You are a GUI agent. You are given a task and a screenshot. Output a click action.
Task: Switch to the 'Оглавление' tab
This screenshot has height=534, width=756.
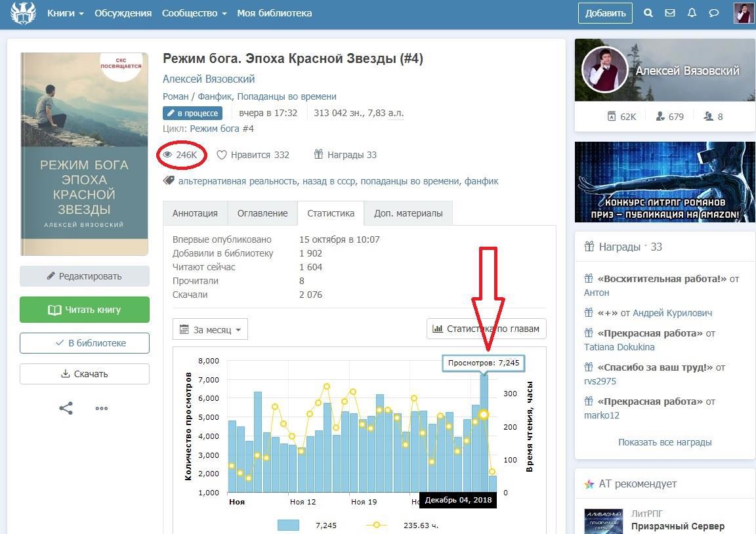pyautogui.click(x=262, y=213)
